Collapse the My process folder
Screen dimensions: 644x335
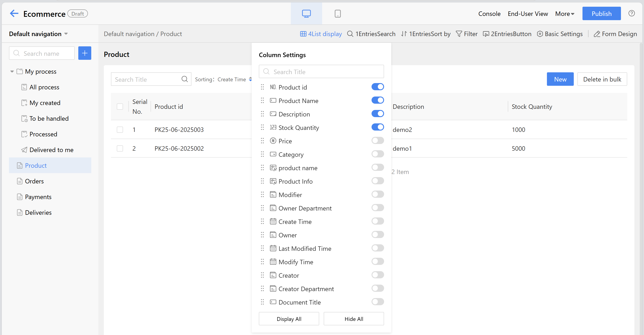point(12,72)
